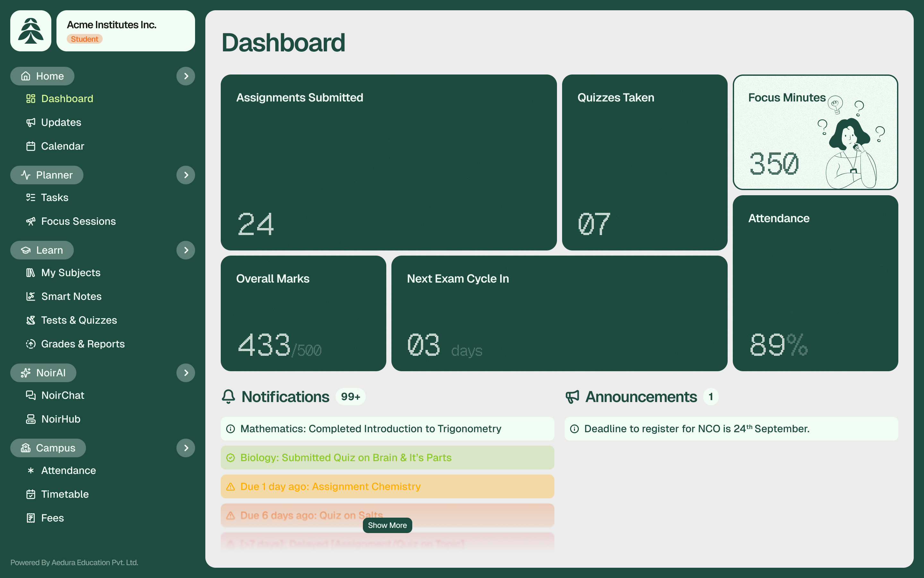Open the Updates menu item
Image resolution: width=924 pixels, height=578 pixels.
[x=54, y=122]
